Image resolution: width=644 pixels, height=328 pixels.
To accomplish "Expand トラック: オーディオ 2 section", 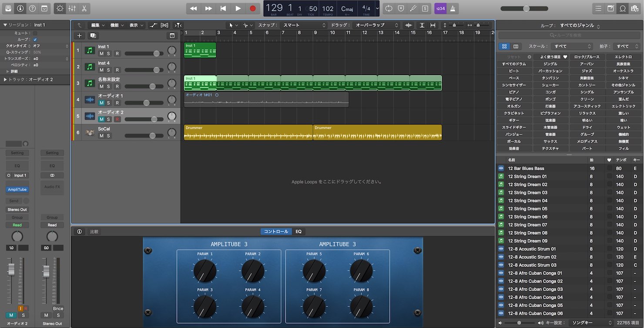I will click(5, 80).
